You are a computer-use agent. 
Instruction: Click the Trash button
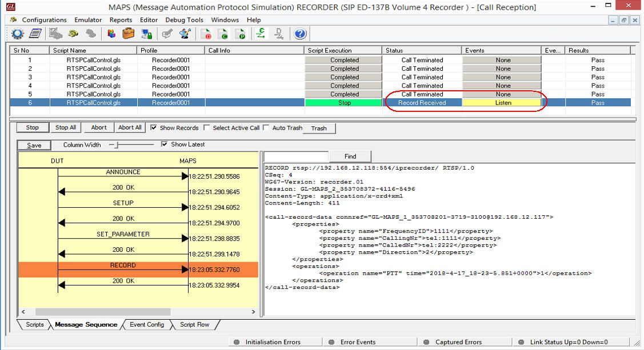coord(319,128)
